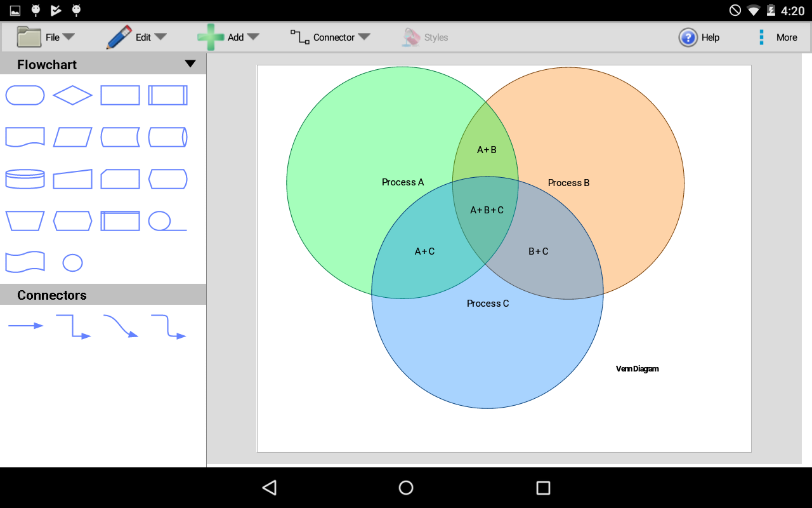The height and width of the screenshot is (508, 812).
Task: Select the plain rectangle process shape
Action: pyautogui.click(x=121, y=95)
